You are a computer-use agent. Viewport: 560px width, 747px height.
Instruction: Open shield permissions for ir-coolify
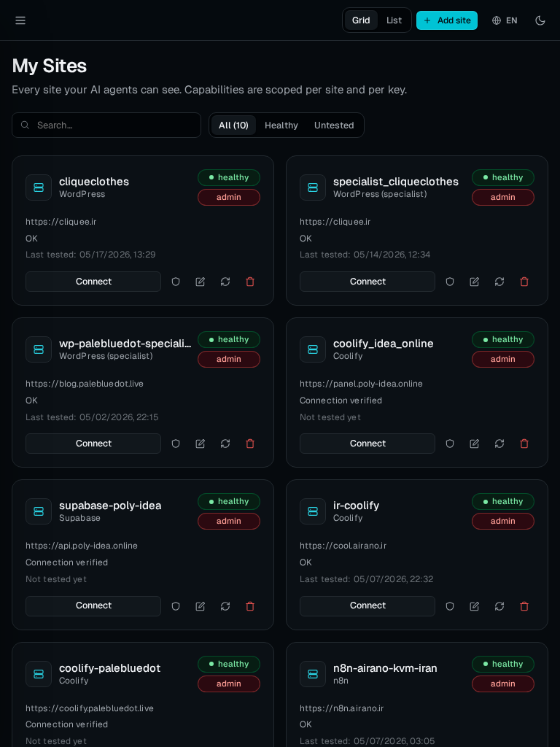click(450, 606)
